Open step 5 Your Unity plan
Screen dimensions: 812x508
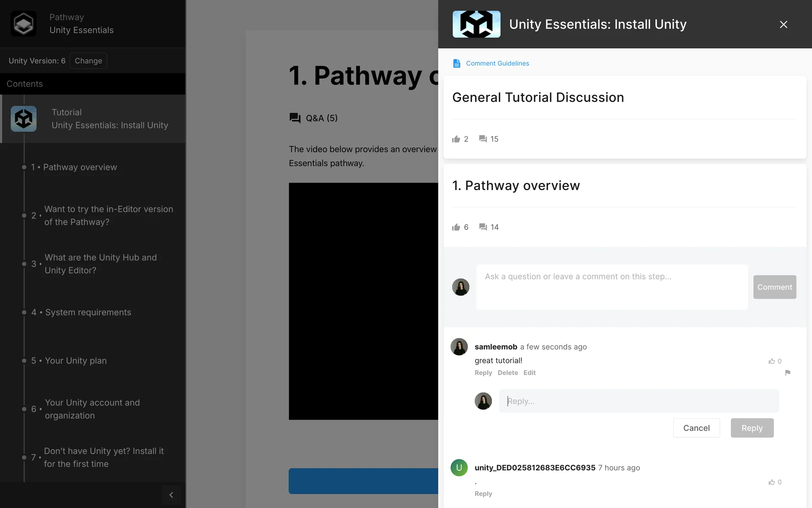(x=76, y=361)
